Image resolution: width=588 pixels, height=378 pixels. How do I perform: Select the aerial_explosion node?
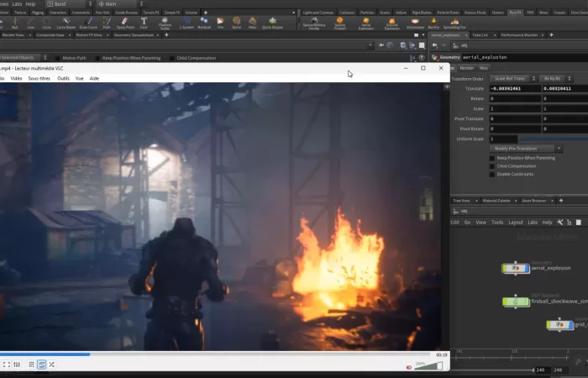click(x=516, y=268)
